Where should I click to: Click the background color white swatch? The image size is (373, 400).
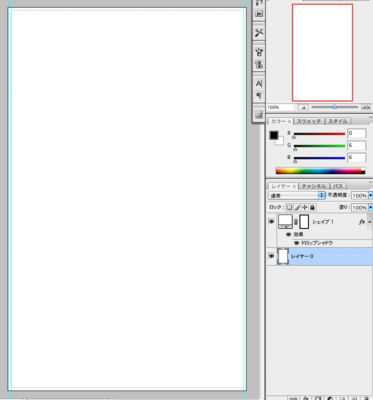[x=280, y=141]
